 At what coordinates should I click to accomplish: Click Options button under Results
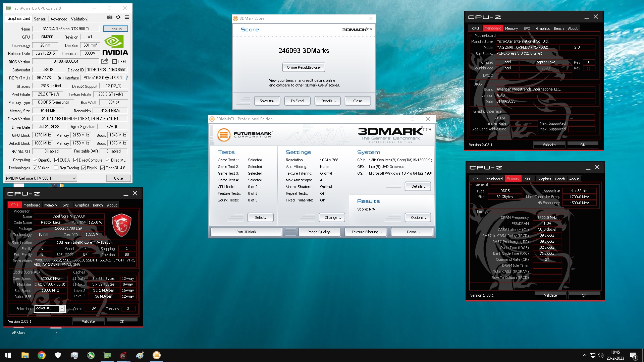click(x=418, y=218)
